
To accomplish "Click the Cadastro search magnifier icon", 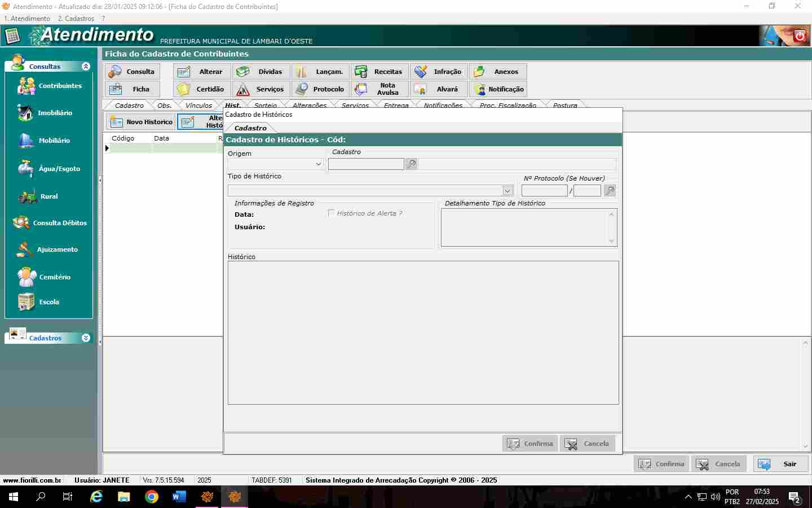I will (x=412, y=164).
